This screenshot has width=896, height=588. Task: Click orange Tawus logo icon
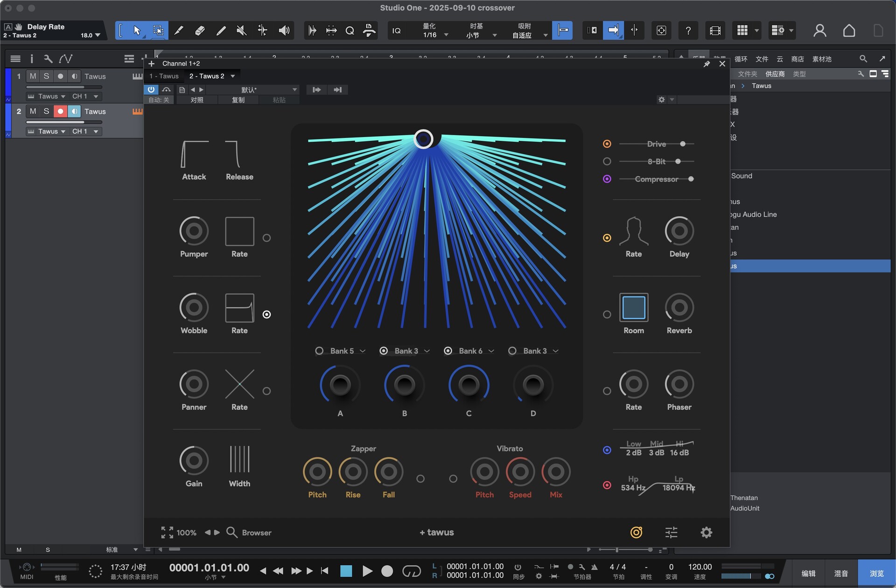pos(636,532)
